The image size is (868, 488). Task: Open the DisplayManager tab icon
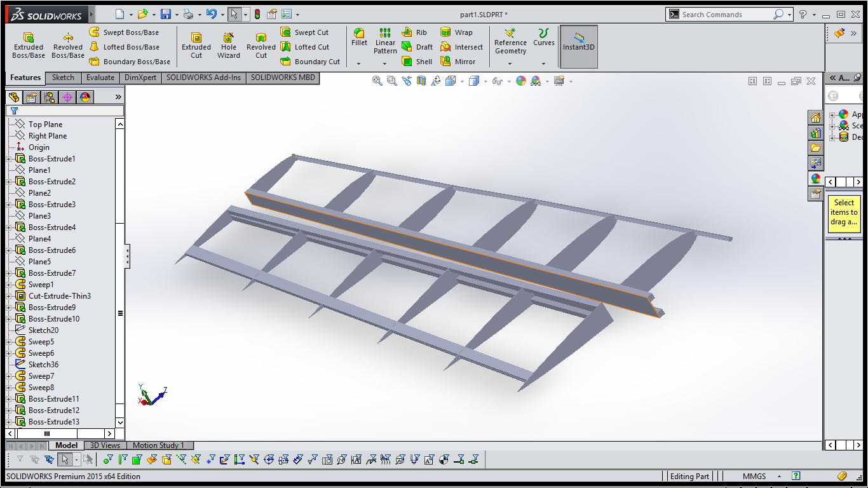coord(85,97)
